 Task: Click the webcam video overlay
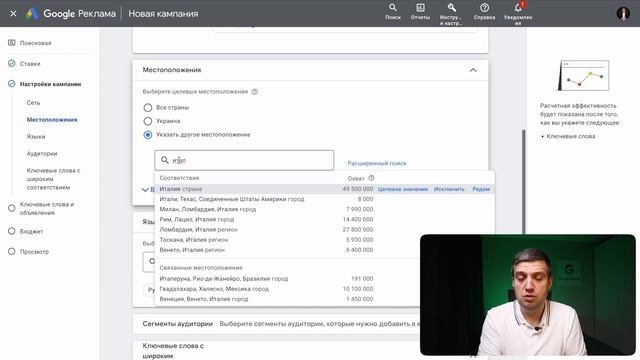(x=528, y=295)
